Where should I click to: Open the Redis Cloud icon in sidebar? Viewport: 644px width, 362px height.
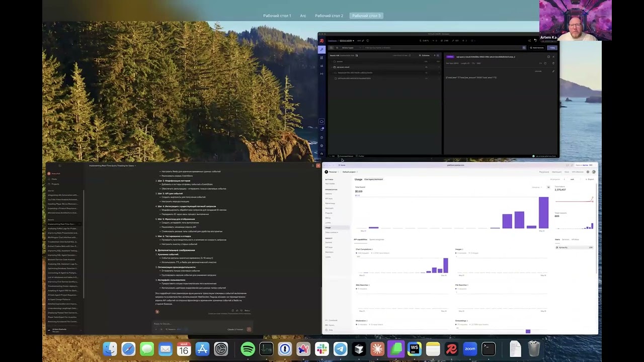click(x=321, y=121)
